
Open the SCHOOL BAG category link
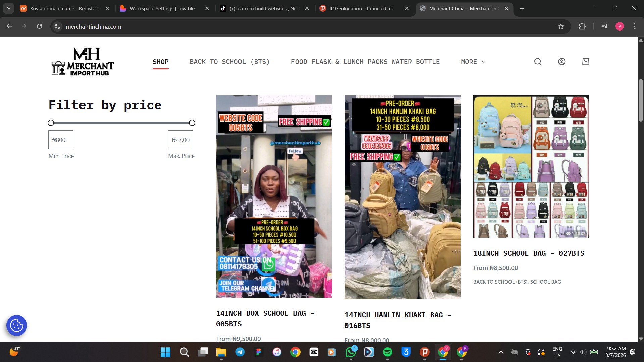[x=545, y=282]
